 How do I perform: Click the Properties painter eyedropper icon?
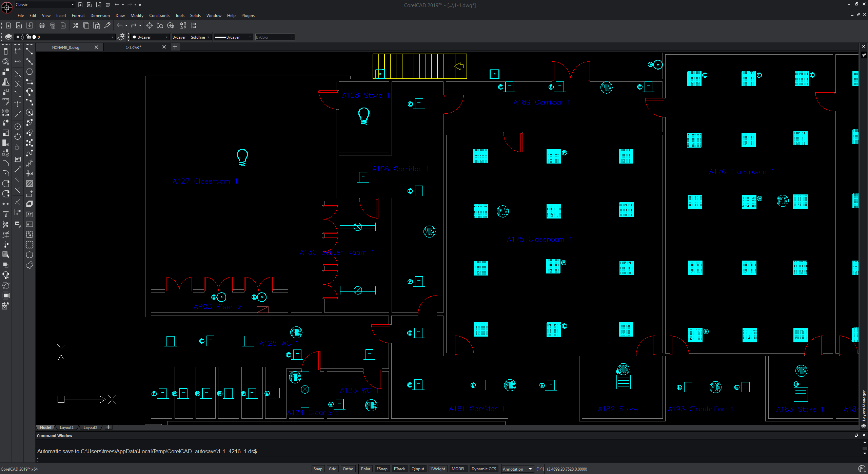[x=107, y=25]
